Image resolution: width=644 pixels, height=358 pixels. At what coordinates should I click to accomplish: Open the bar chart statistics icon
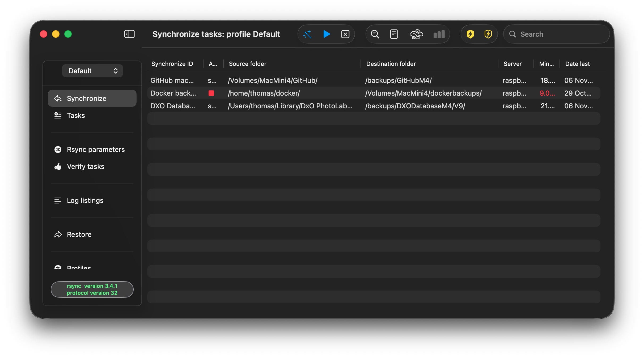point(439,34)
